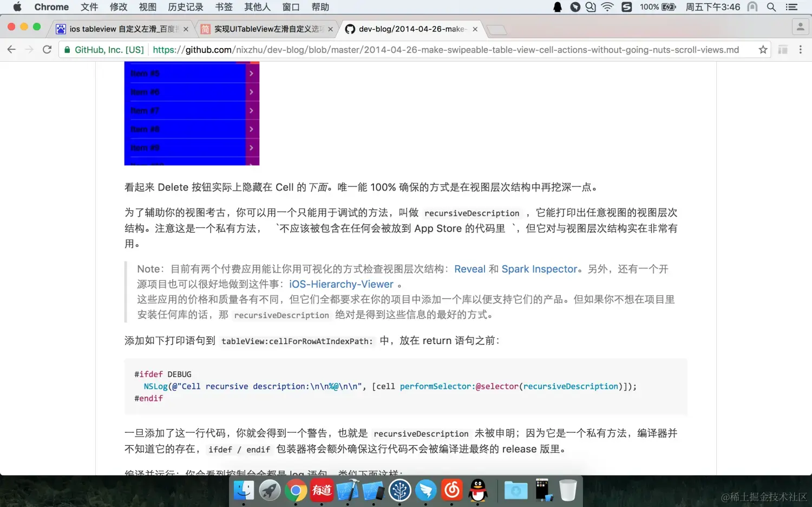Click the Wi-Fi status toggle in menu bar
Image resolution: width=812 pixels, height=507 pixels.
[x=607, y=7]
